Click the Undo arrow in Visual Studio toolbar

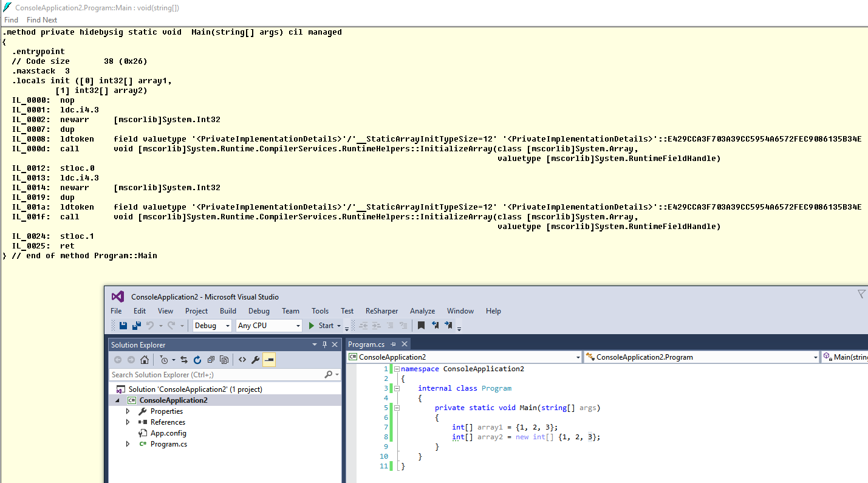(x=149, y=326)
